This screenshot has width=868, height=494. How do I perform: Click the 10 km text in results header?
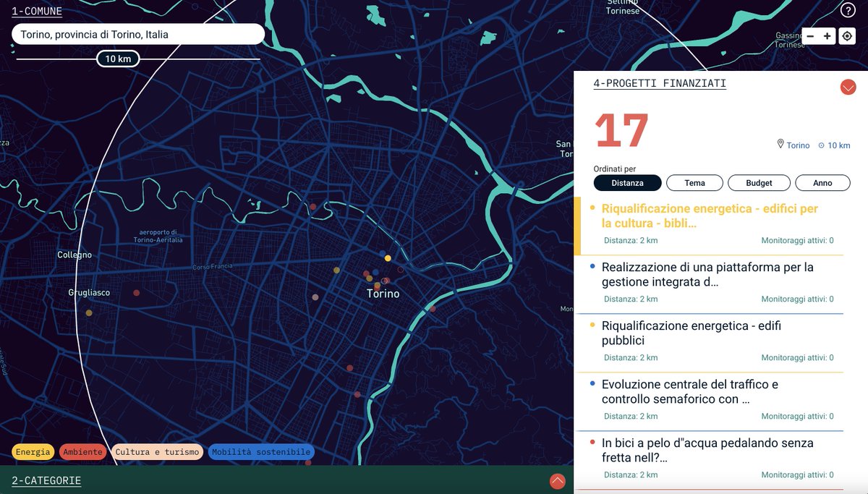[839, 145]
